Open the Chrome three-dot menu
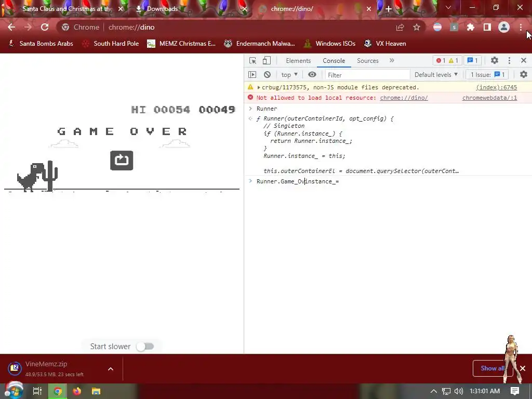The width and height of the screenshot is (532, 399). (x=521, y=27)
